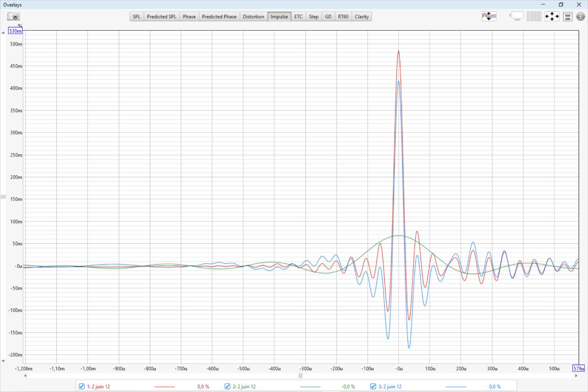Viewport: 588px width, 392px height.
Task: Capture graph image with the camera icon
Action: [x=13, y=16]
